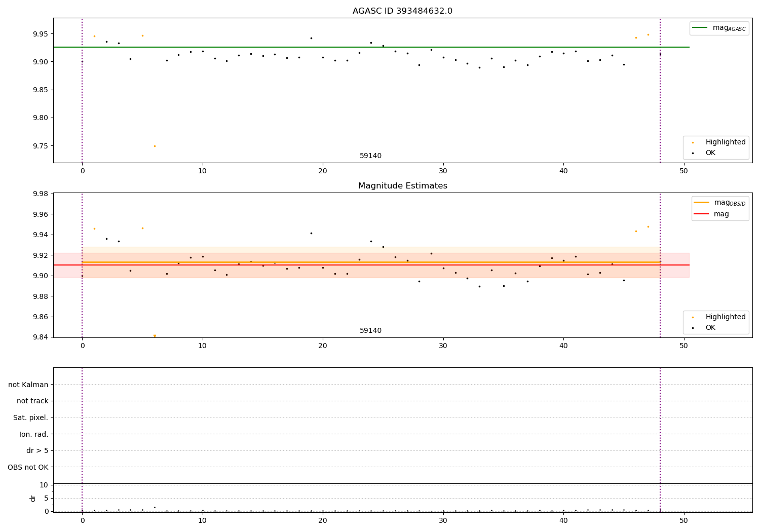
Task: Click the 'not track' axis label
Action: pyautogui.click(x=32, y=401)
